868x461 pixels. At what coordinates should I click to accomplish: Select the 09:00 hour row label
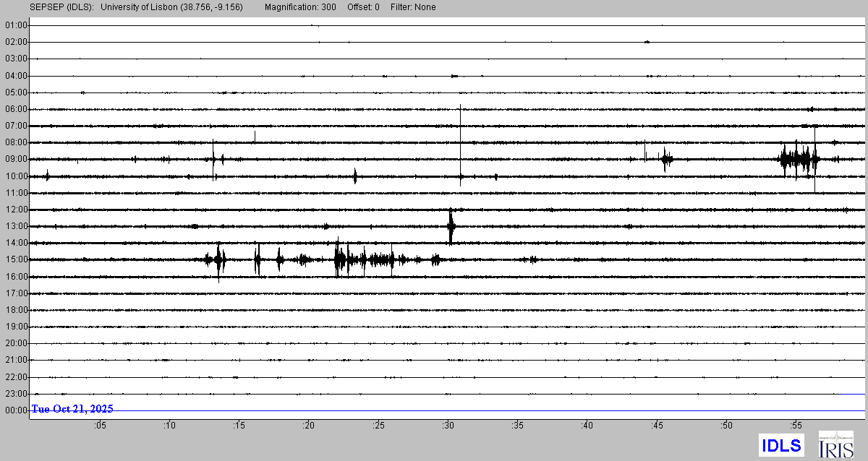(16, 159)
